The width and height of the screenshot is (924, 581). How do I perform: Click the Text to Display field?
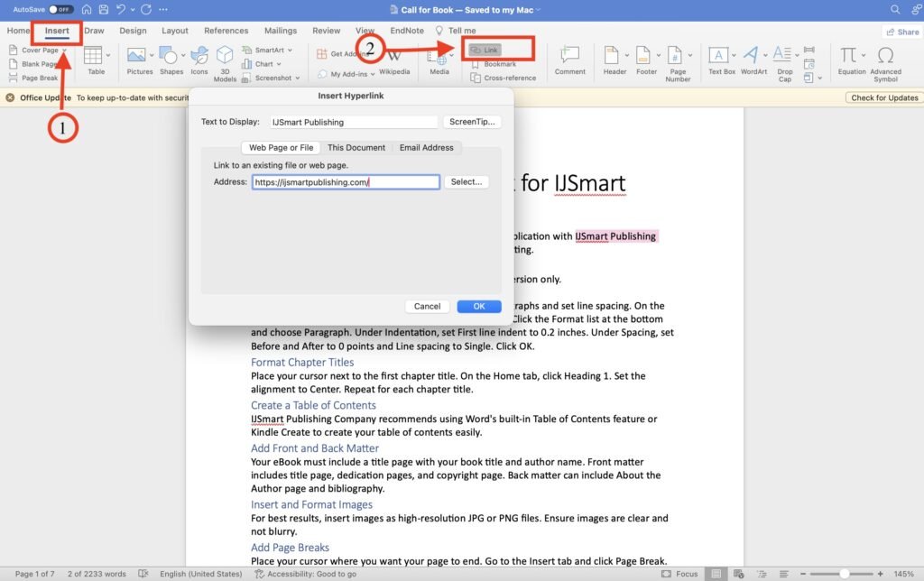pyautogui.click(x=354, y=122)
